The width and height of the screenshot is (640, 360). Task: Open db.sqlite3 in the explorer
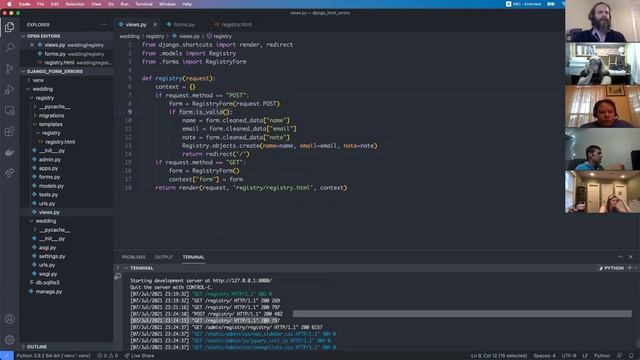pos(47,282)
